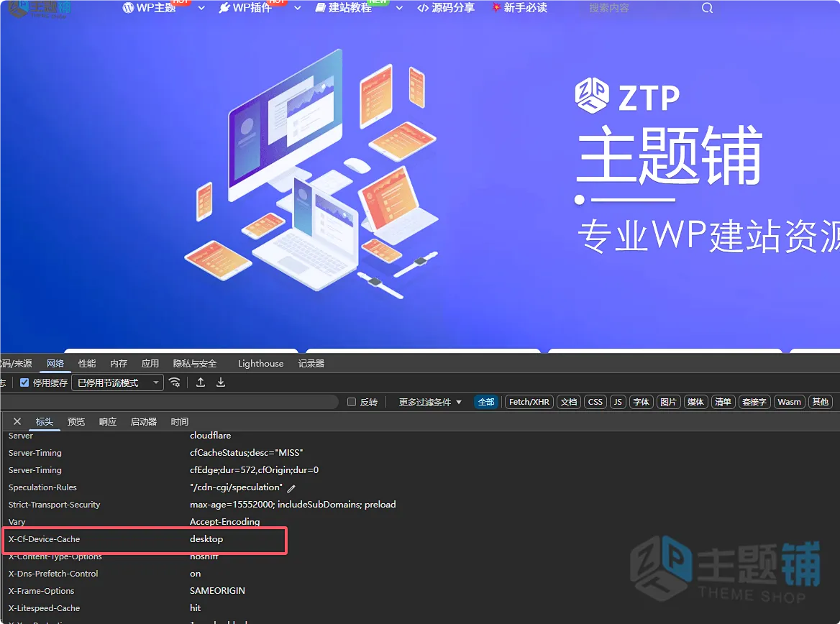
Task: Open the 预览 request detail tab
Action: pos(76,421)
